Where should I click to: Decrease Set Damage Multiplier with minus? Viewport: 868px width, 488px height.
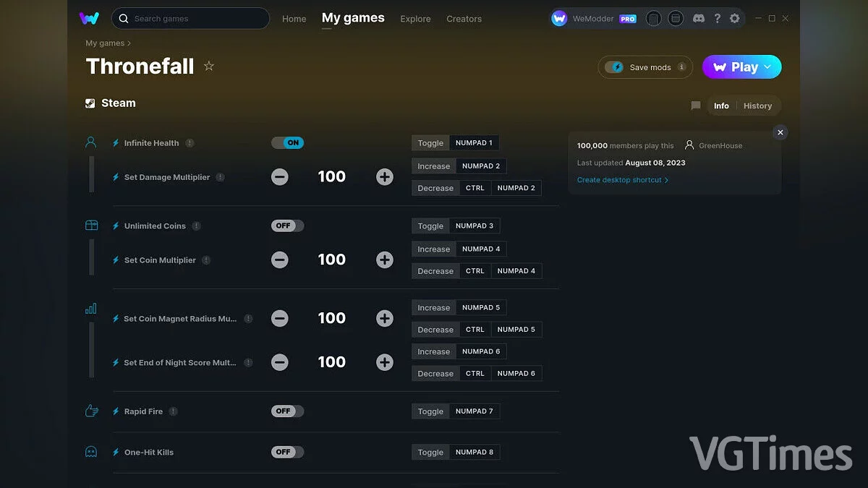(280, 177)
